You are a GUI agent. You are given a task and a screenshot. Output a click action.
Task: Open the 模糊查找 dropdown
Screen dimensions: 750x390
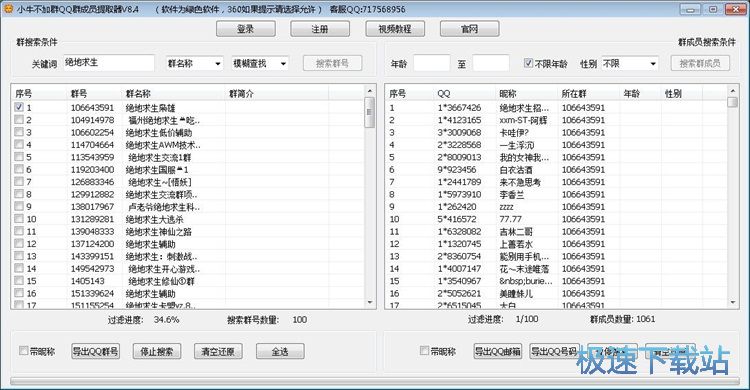point(260,63)
